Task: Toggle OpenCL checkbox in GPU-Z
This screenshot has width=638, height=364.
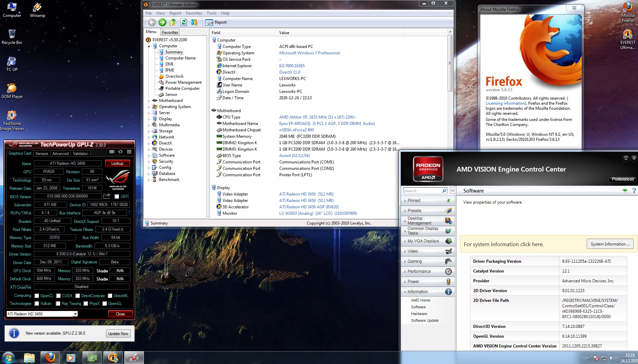Action: [37, 296]
